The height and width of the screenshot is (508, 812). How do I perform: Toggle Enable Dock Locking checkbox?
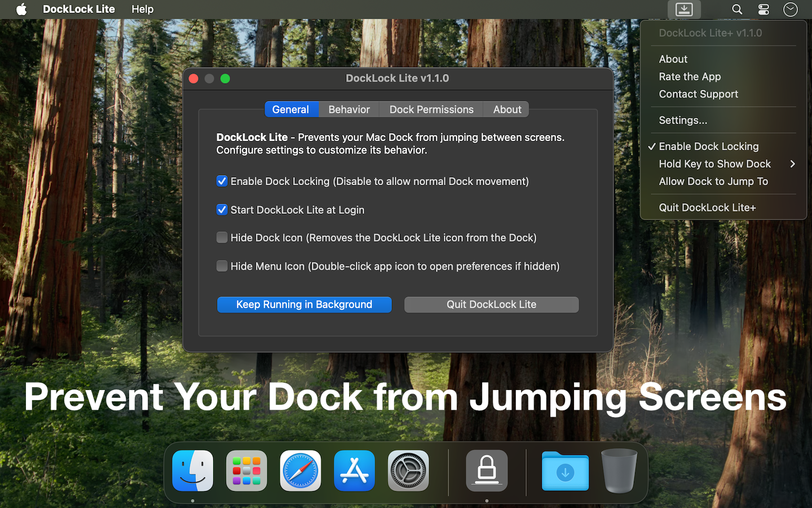tap(222, 181)
